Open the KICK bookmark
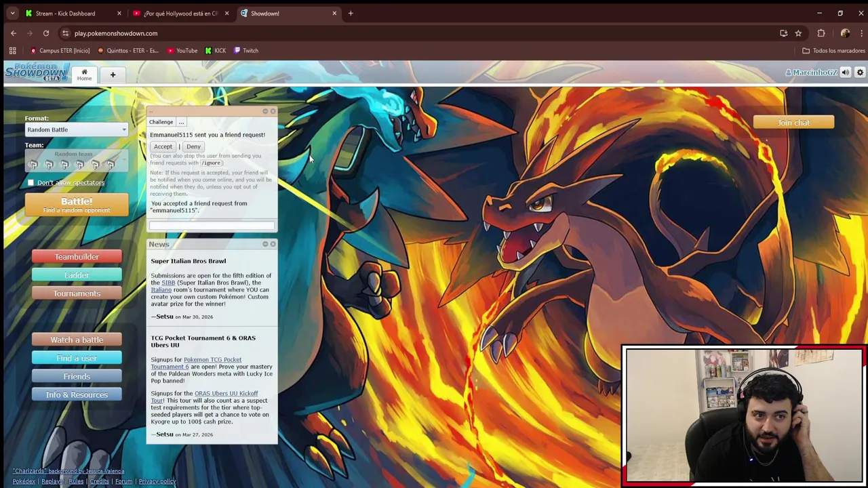 pyautogui.click(x=215, y=50)
